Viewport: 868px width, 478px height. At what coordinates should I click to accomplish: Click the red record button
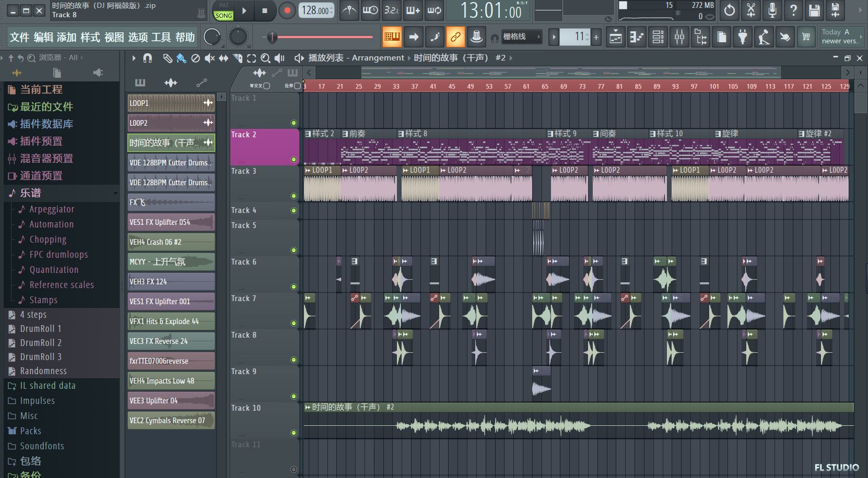pos(287,10)
